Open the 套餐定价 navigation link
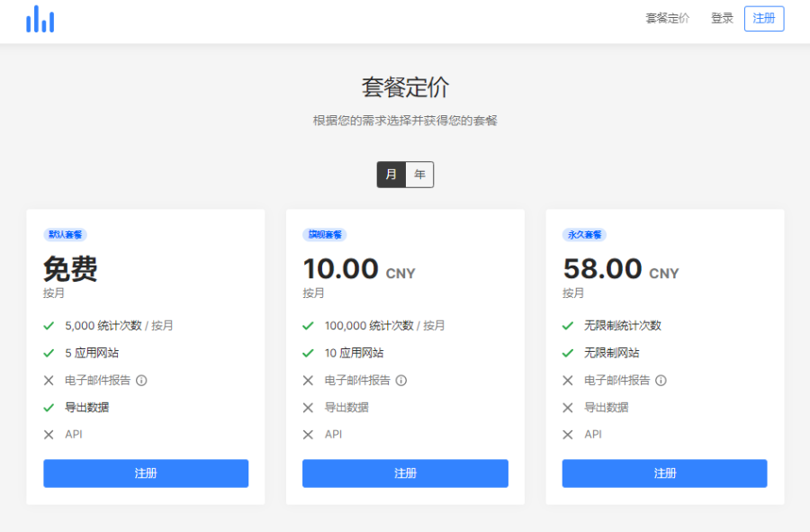The image size is (810, 532). 668,19
